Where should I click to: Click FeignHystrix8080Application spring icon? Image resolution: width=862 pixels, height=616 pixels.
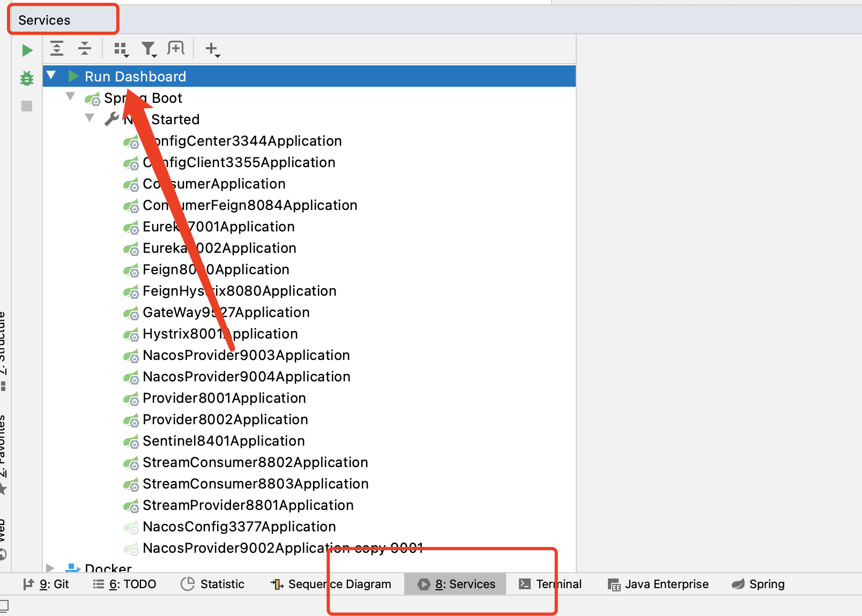tap(131, 292)
